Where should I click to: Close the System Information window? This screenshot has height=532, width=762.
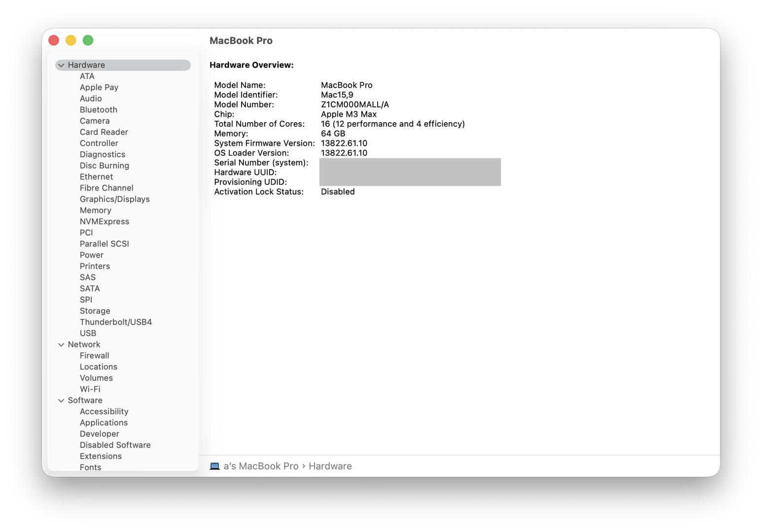54,40
